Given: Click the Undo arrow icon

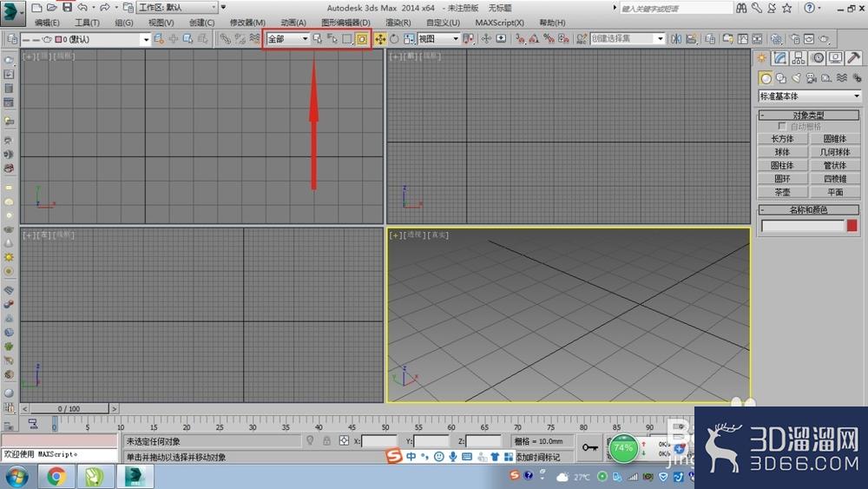Looking at the screenshot, I should pos(82,8).
